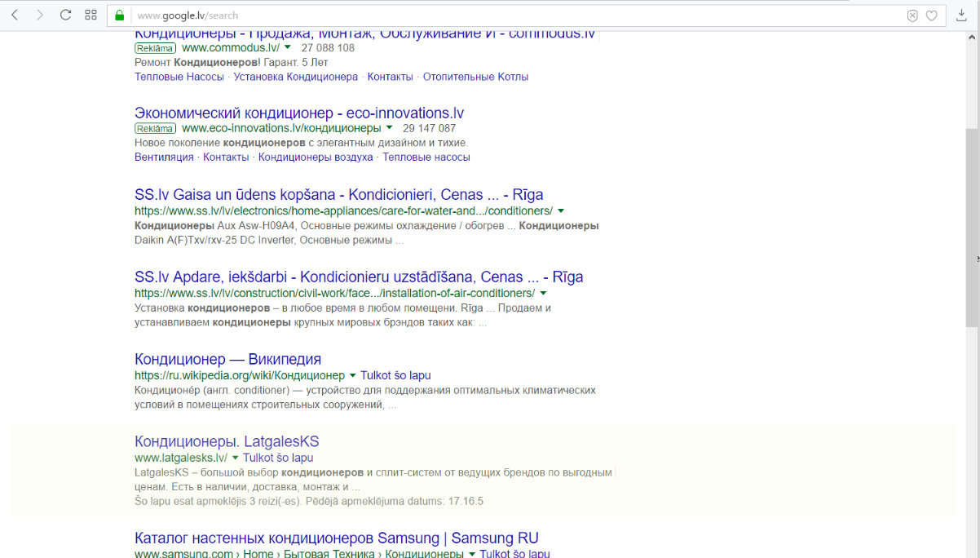Follow Кондиционеры воздуха sitelink
Viewport: 980px width, 558px height.
point(316,157)
